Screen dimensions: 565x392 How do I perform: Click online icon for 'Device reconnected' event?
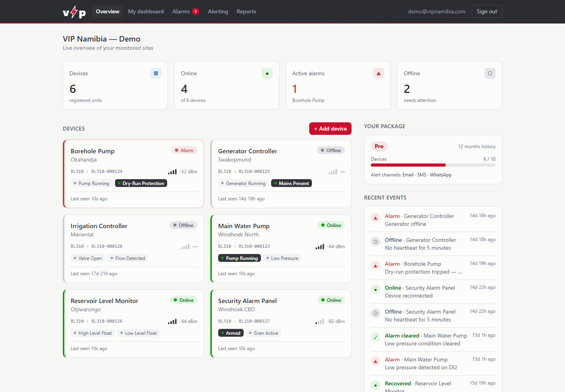click(x=375, y=290)
